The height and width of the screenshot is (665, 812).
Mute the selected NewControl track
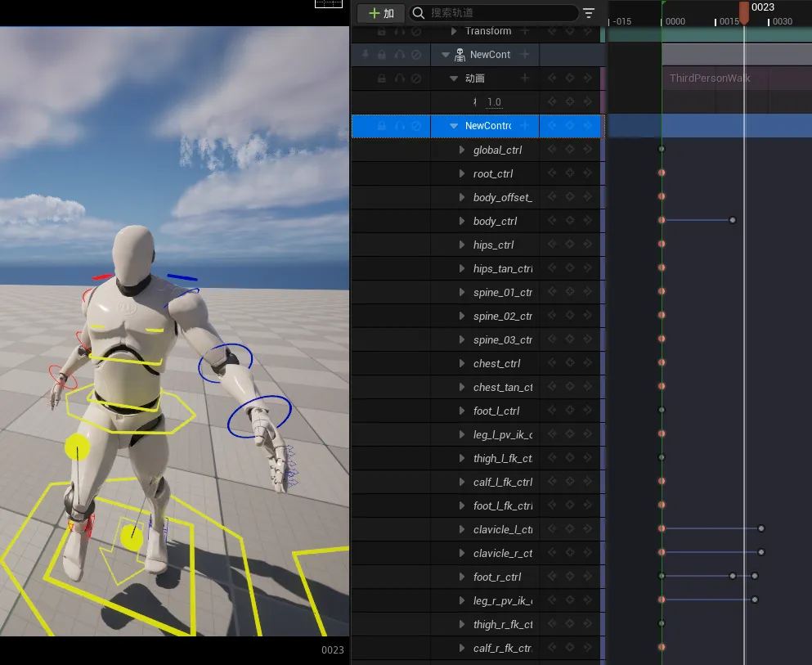pyautogui.click(x=416, y=126)
